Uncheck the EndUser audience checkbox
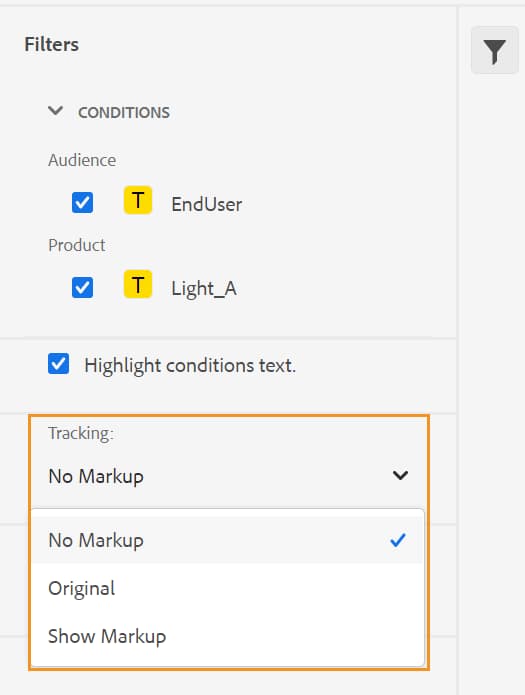 click(82, 203)
